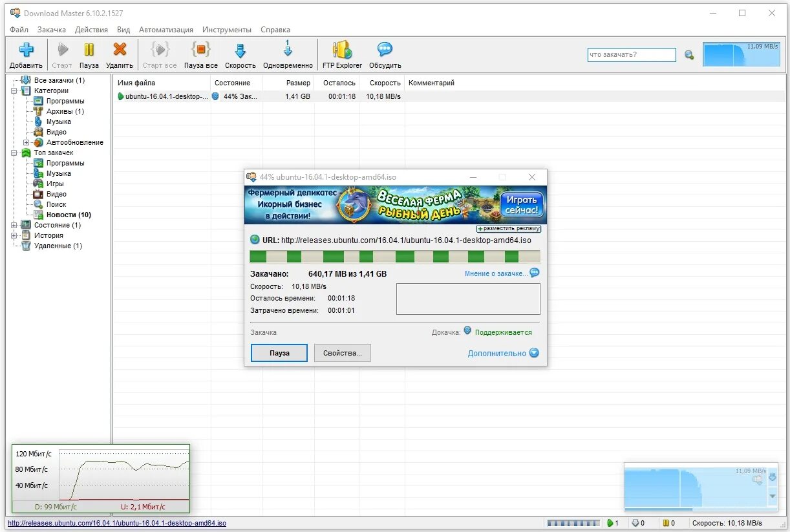Click the Мнение о закачке... link
The image size is (790, 532).
point(496,273)
